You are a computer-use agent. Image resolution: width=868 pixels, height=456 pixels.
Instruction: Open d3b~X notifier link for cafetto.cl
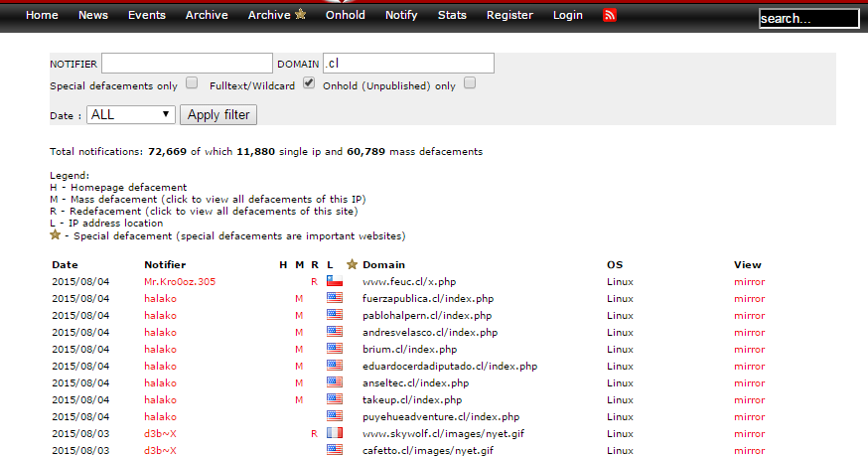[160, 450]
